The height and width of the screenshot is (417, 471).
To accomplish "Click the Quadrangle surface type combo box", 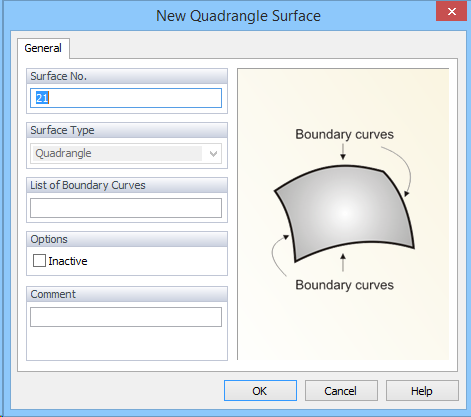I will 126,154.
